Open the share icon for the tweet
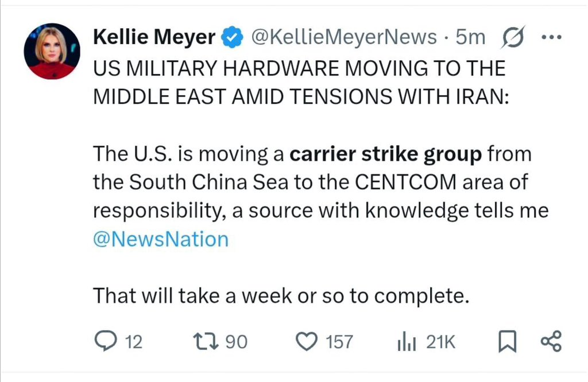 pyautogui.click(x=552, y=342)
